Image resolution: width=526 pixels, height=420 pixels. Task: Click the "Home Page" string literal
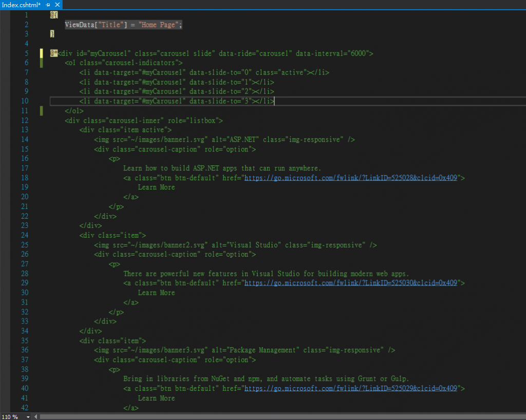tap(159, 25)
